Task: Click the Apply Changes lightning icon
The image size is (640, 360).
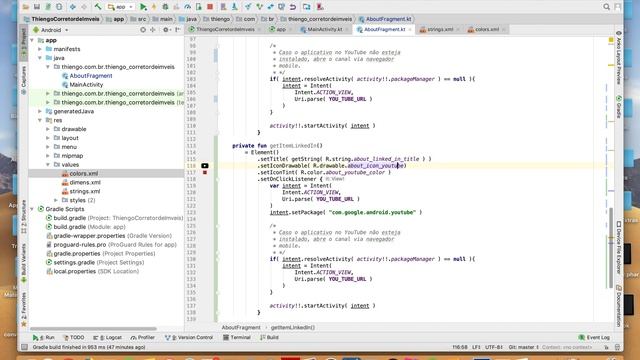Action: (154, 7)
